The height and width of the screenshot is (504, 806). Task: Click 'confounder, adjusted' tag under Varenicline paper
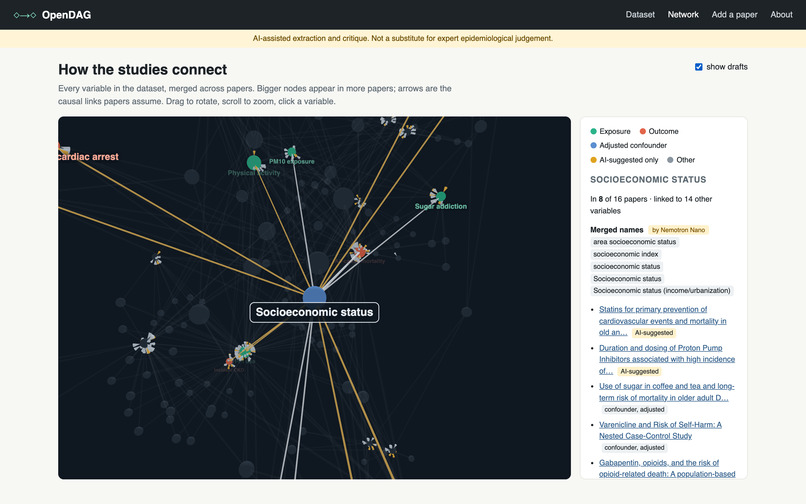pyautogui.click(x=634, y=447)
